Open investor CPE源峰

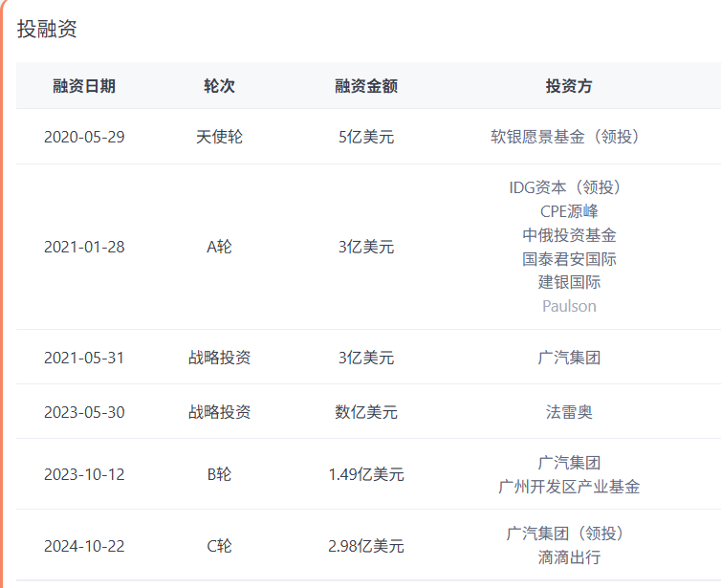pos(569,211)
